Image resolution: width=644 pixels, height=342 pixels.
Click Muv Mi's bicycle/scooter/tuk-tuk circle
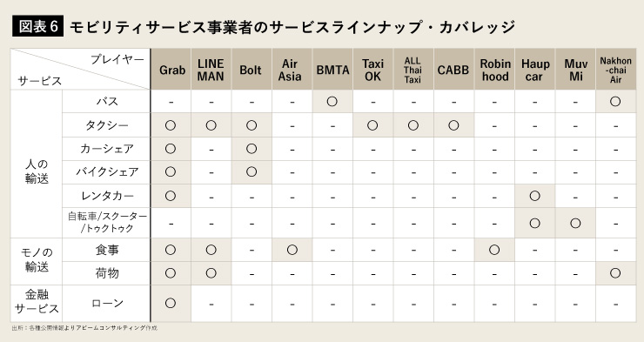coord(575,223)
